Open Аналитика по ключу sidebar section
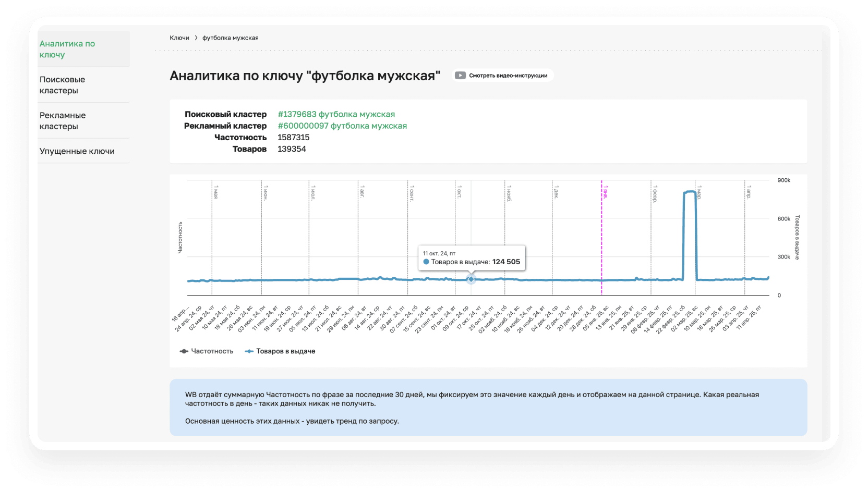Viewport: 868px width, 492px height. 67,49
